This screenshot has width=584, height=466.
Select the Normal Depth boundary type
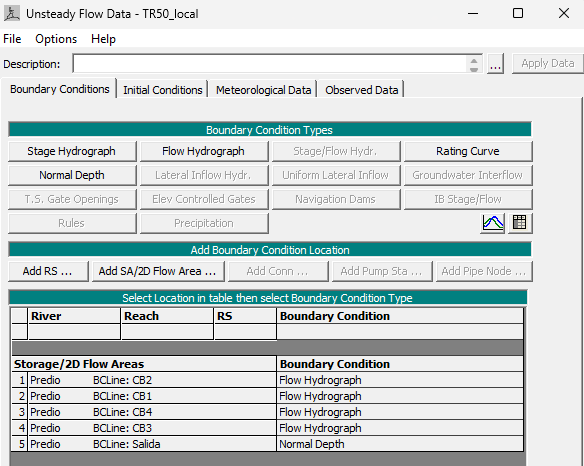pyautogui.click(x=72, y=175)
